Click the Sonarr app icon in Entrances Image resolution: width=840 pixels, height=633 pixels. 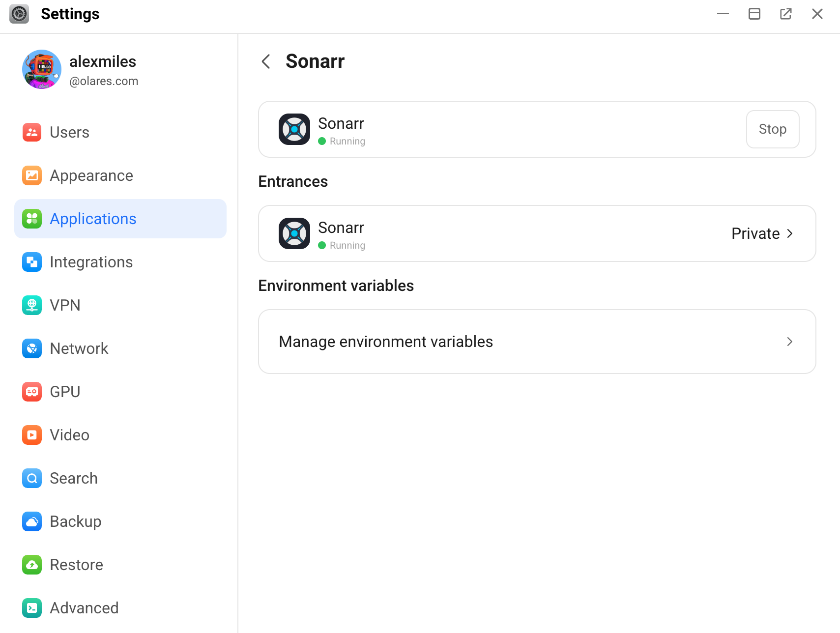click(294, 233)
